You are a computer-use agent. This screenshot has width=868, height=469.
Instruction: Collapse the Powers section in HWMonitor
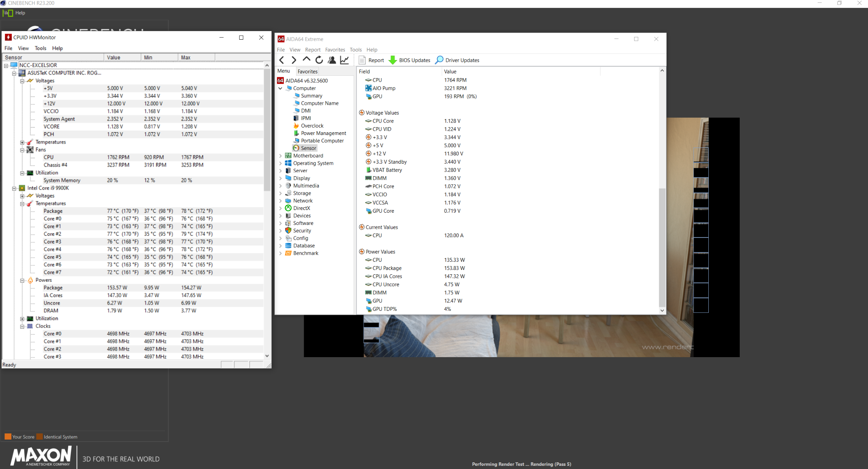(22, 280)
